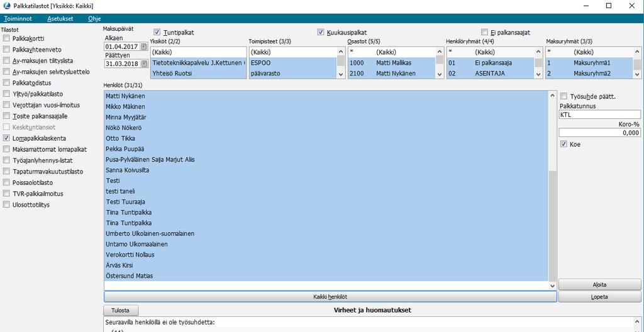644x332 pixels.
Task: Click scroll-down arrow in Maksuryhmät list
Action: (x=638, y=74)
